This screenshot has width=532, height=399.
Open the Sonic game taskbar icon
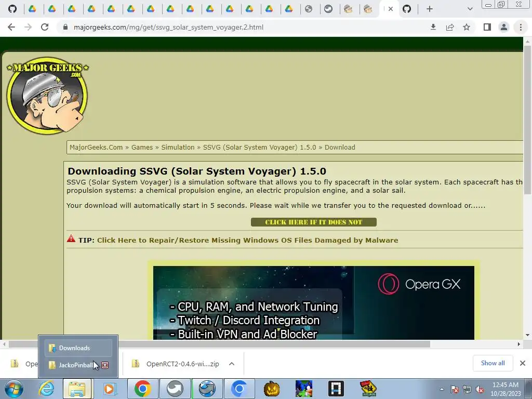click(x=304, y=389)
